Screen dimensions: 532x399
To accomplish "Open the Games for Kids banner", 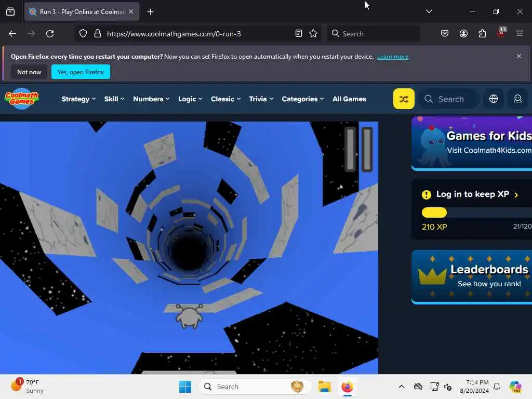I will coord(472,143).
